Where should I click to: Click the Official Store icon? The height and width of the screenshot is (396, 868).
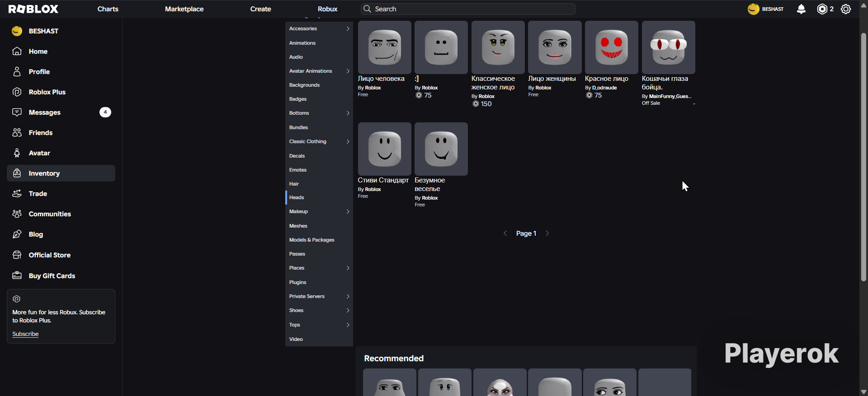pyautogui.click(x=17, y=255)
